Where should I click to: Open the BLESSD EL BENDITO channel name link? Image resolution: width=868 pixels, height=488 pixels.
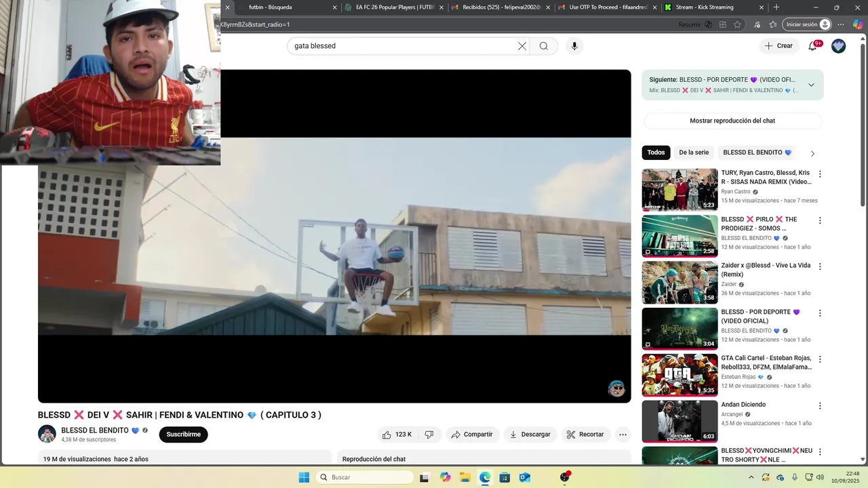coord(95,430)
